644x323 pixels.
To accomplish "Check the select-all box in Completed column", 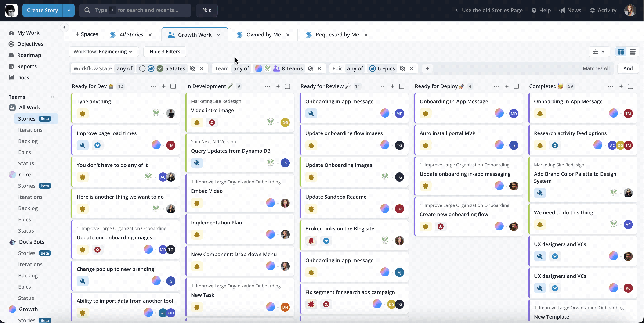I will point(631,86).
